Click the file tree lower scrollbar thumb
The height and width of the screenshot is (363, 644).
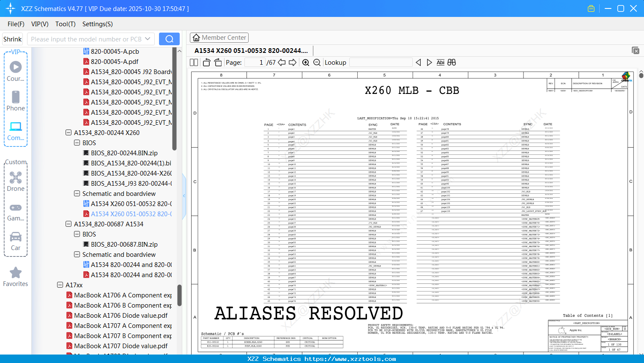[179, 295]
